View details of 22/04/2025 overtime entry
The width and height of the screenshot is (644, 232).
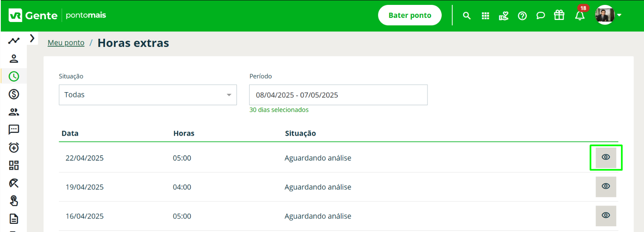pyautogui.click(x=606, y=157)
